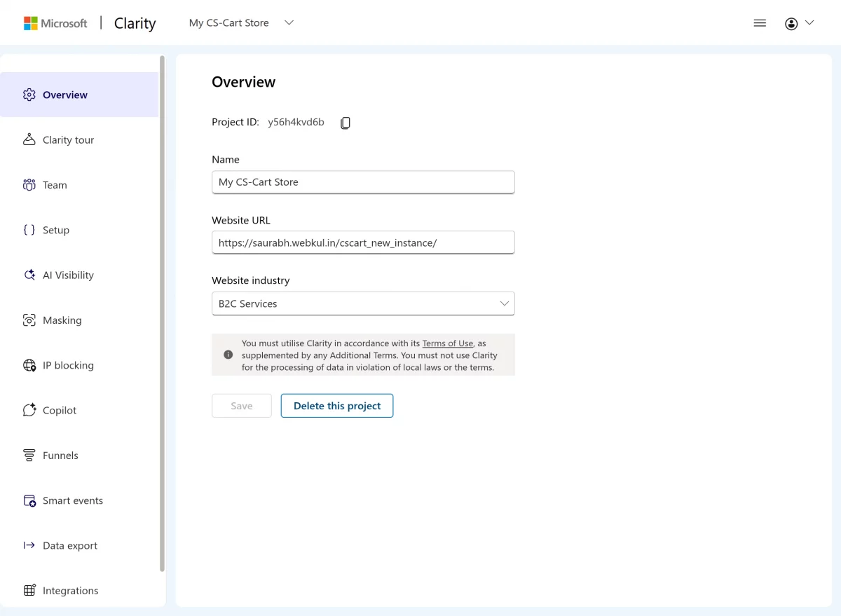Click the IP blocking globe icon
The image size is (841, 616).
[29, 365]
